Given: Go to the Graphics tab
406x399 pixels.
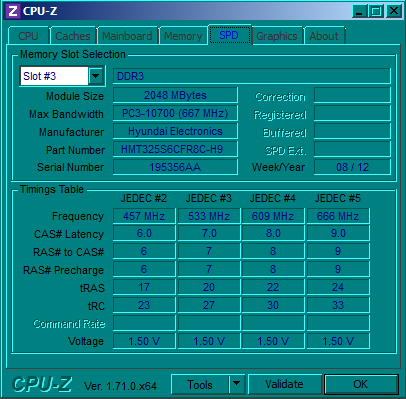Looking at the screenshot, I should click(x=277, y=36).
